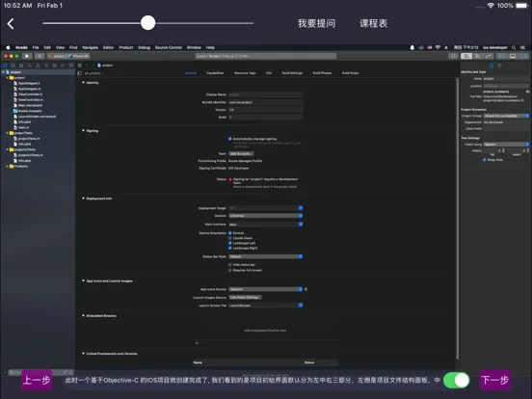Enable Requires full screen checkbox
This screenshot has height=399, width=532.
230,271
